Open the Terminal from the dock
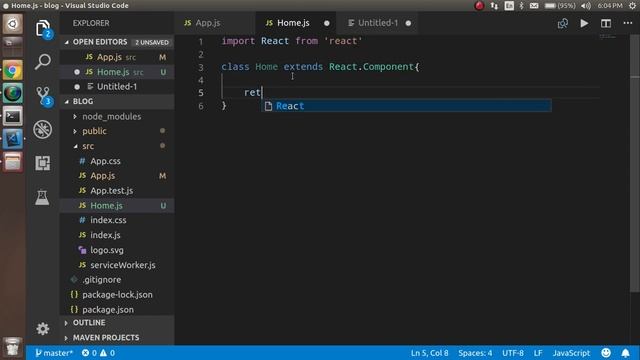 [13, 117]
